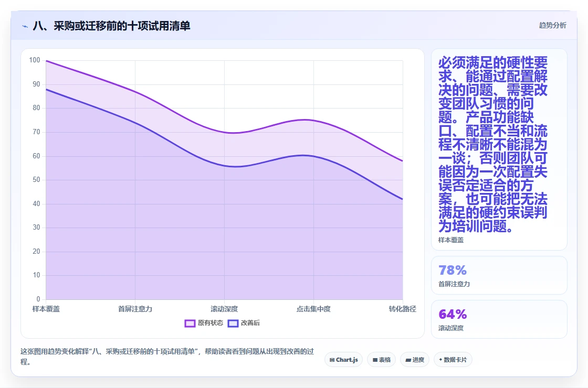588x388 pixels.
Task: Click the 点击集中度 x-axis label
Action: tap(313, 309)
